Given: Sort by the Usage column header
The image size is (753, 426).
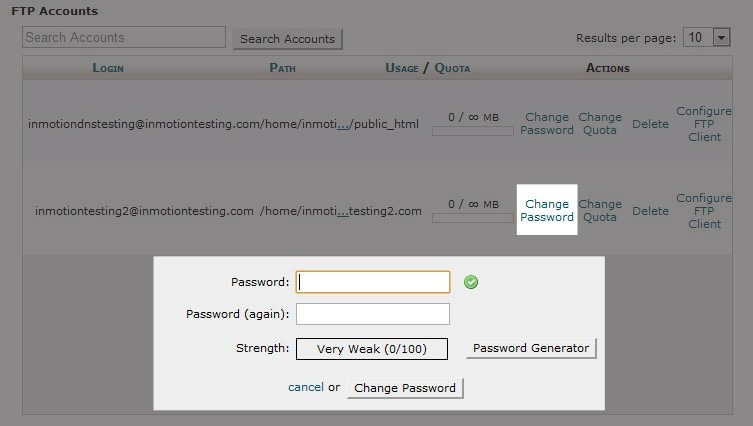Looking at the screenshot, I should pos(402,68).
